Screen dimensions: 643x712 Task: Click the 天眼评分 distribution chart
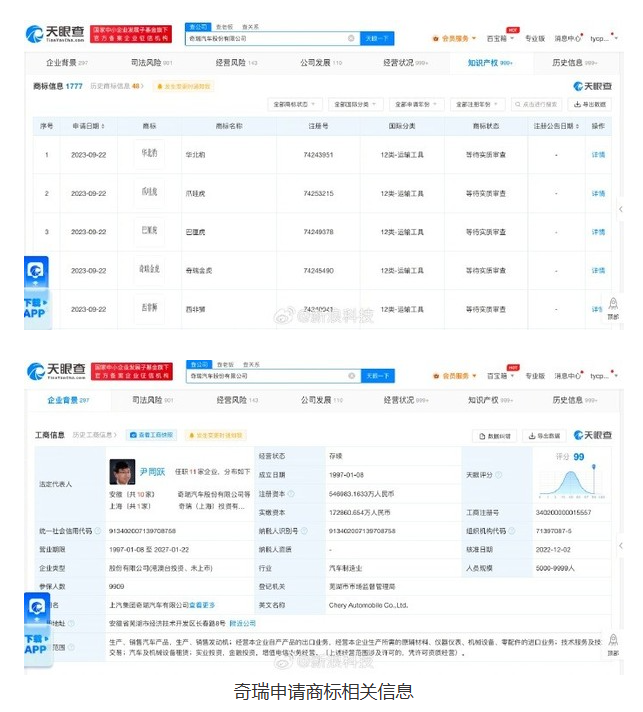572,481
